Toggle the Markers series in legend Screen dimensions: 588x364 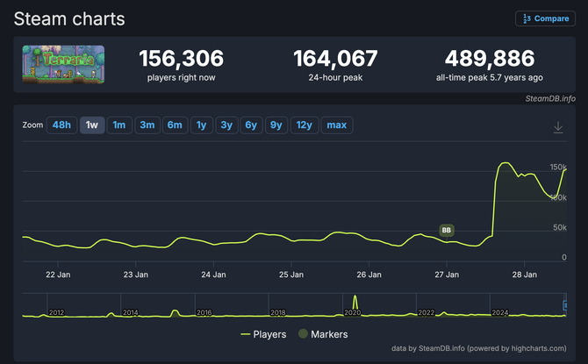(x=323, y=334)
